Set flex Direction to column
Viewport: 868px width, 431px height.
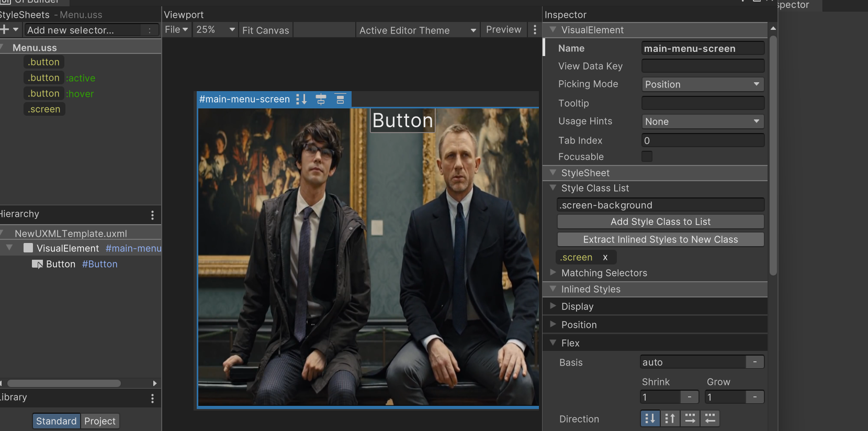pos(650,418)
